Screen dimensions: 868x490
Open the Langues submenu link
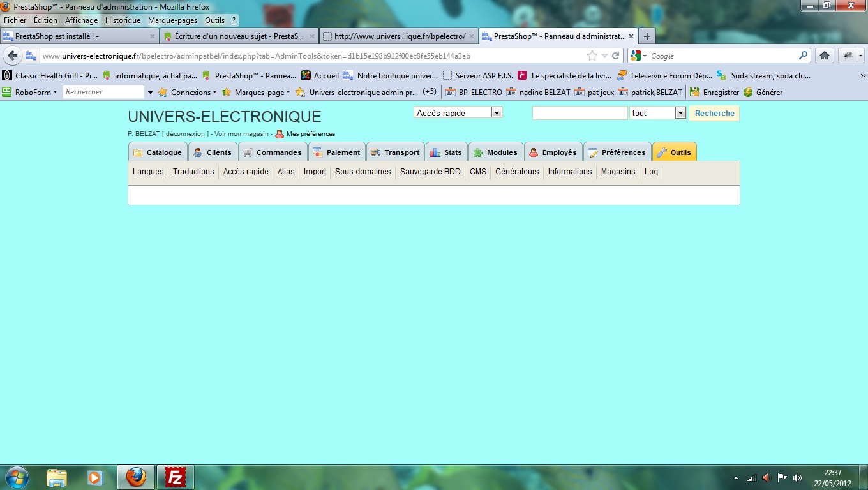tap(148, 172)
